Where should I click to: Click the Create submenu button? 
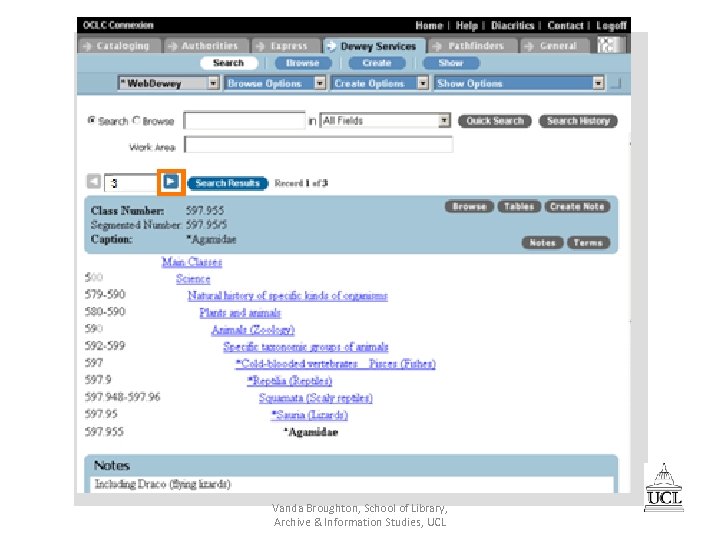coord(377,63)
